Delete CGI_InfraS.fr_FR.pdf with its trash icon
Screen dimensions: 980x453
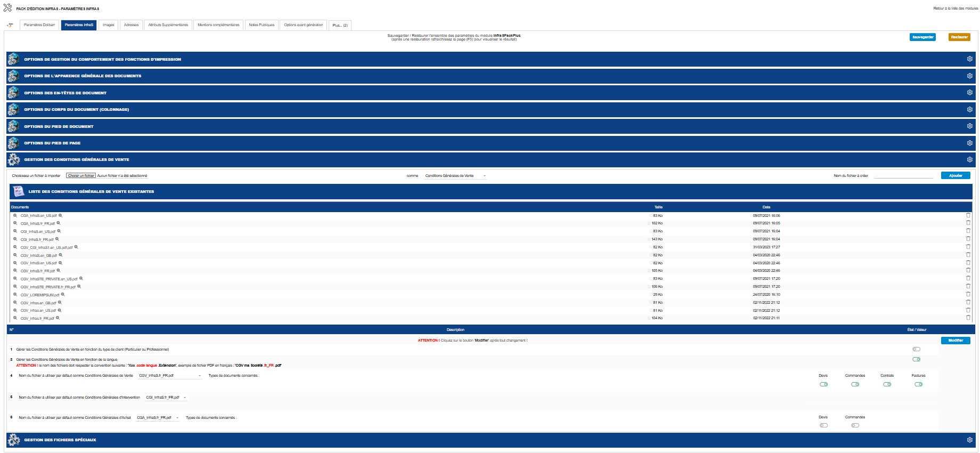point(968,239)
